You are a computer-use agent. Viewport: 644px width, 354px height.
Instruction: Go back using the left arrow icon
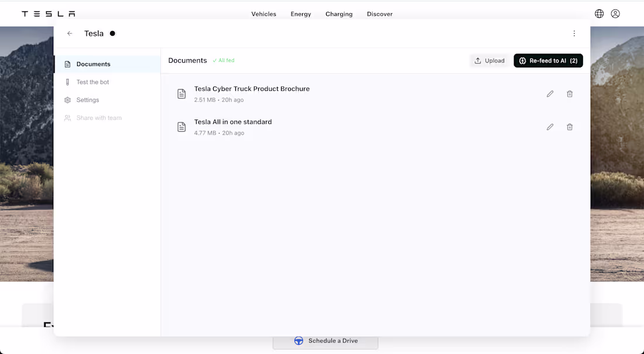pos(70,33)
